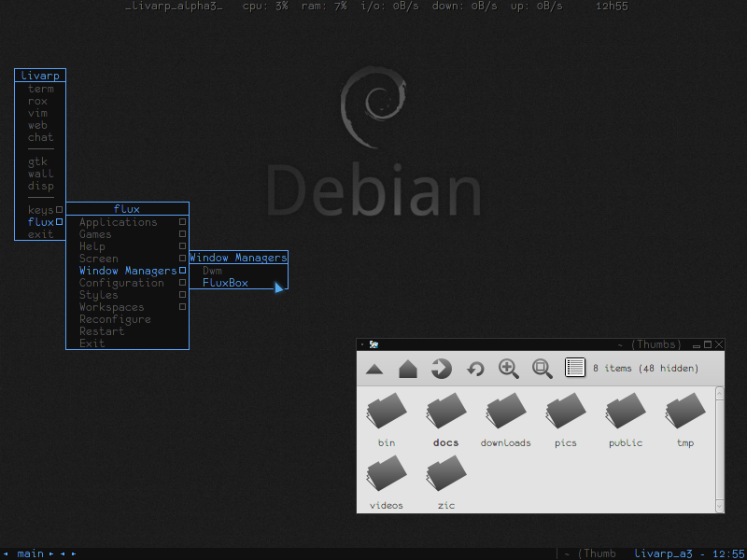Viewport: 747px width, 560px height.
Task: Click the scrollbar up arrow in ROX-Filer
Action: 719,393
